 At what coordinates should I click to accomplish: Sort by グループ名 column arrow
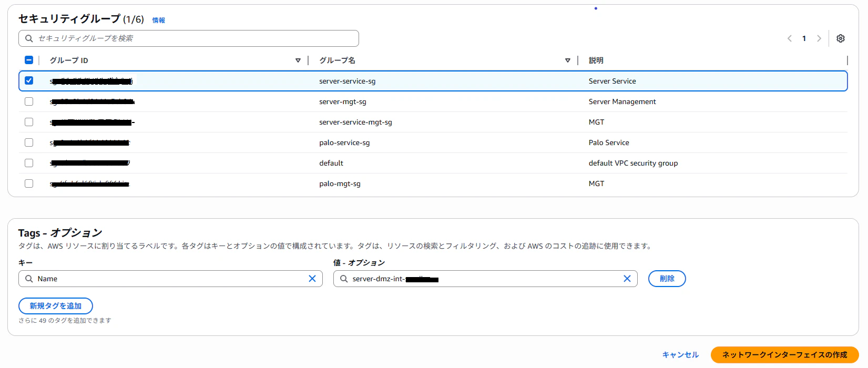point(568,60)
